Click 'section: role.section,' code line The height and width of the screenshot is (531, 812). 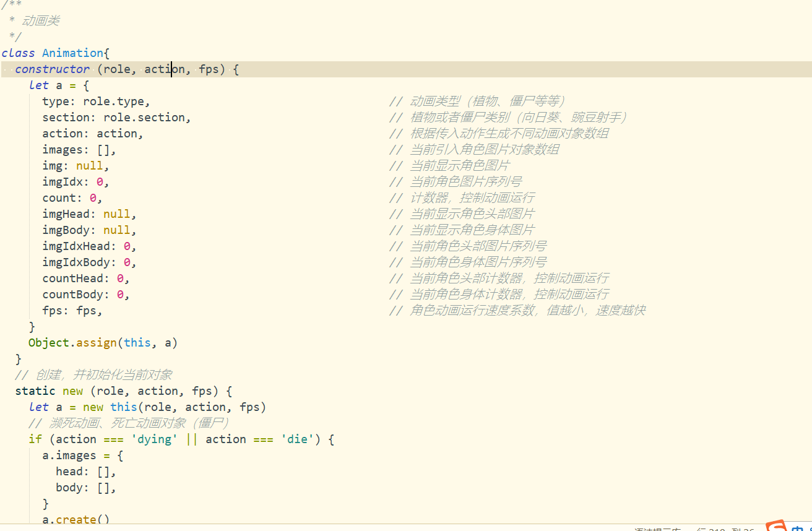[x=117, y=117]
